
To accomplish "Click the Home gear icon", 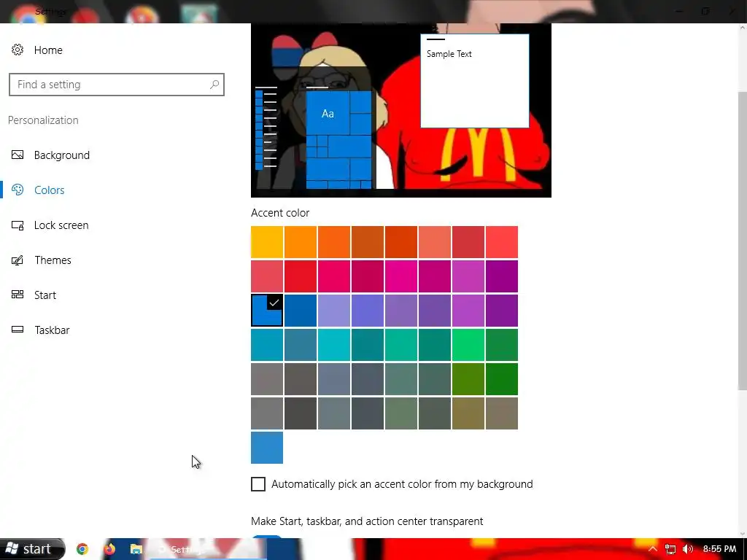I will tap(18, 50).
